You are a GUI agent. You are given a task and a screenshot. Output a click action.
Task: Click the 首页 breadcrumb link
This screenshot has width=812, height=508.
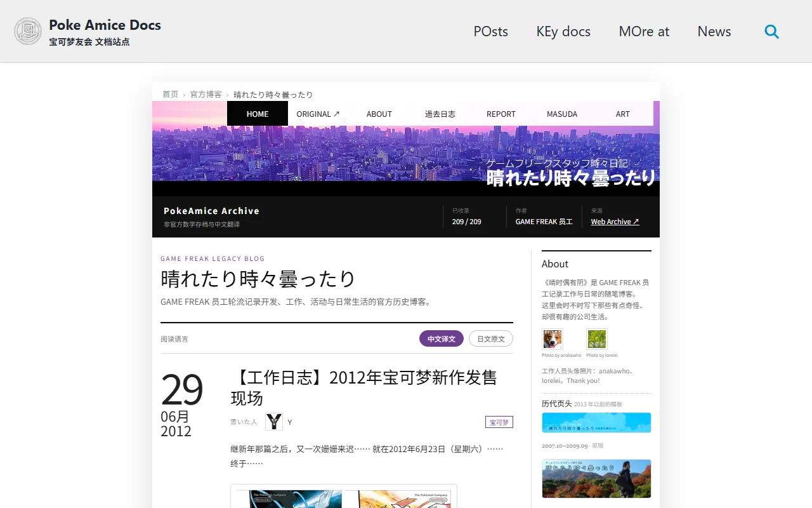(x=171, y=94)
